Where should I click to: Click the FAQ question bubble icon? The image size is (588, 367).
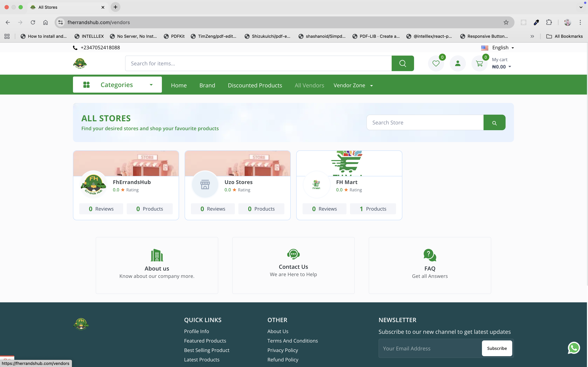pyautogui.click(x=430, y=255)
